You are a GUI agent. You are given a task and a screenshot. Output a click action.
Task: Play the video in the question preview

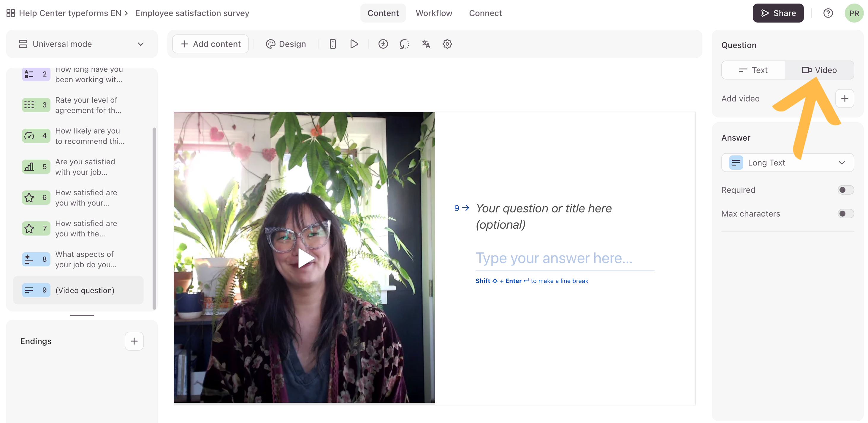(306, 259)
